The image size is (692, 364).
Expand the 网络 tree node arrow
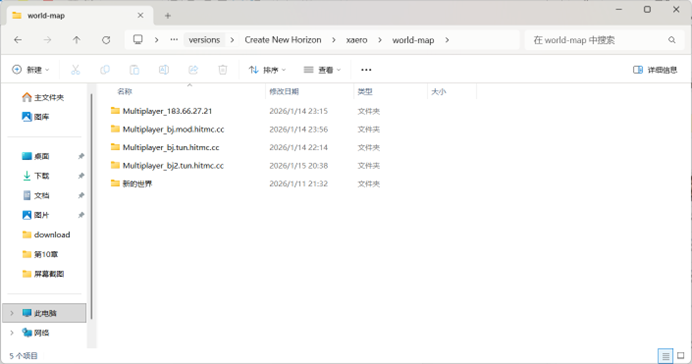click(x=12, y=333)
